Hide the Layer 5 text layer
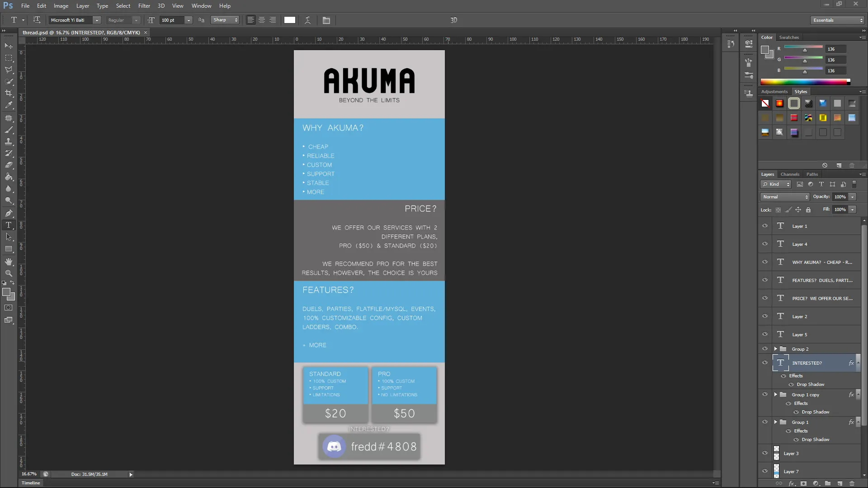The width and height of the screenshot is (868, 488). (x=765, y=334)
